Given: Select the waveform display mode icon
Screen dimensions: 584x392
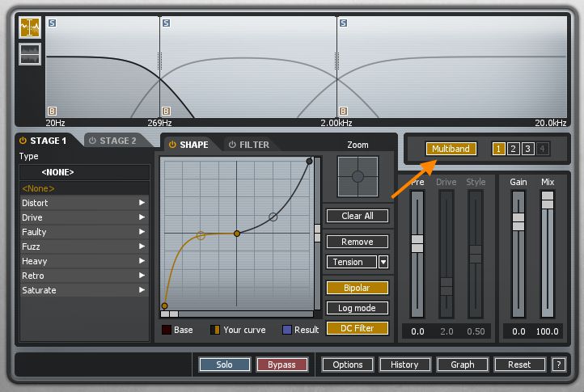Looking at the screenshot, I should 30,27.
